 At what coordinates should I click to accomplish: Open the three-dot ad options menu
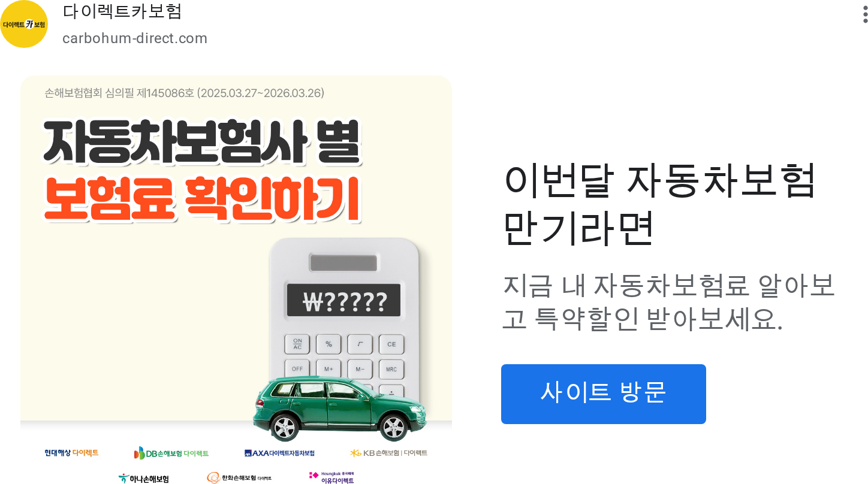click(x=865, y=13)
